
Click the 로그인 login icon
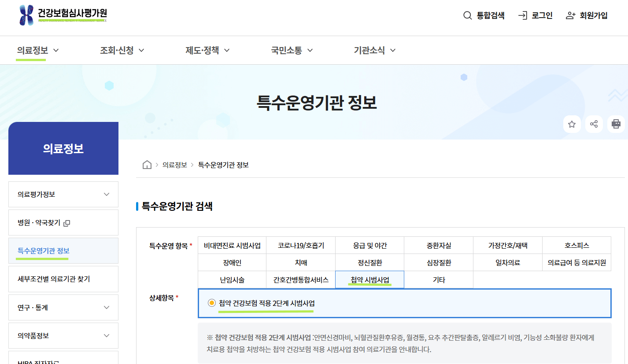pyautogui.click(x=523, y=15)
